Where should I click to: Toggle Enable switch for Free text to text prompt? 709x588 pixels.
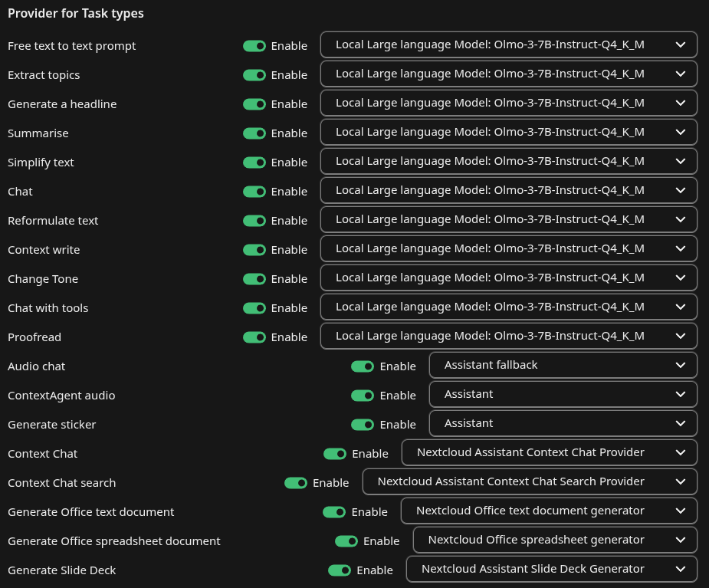(254, 46)
